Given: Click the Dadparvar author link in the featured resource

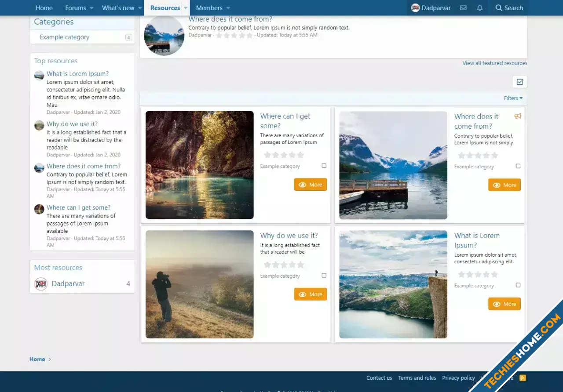Looking at the screenshot, I should click(200, 35).
